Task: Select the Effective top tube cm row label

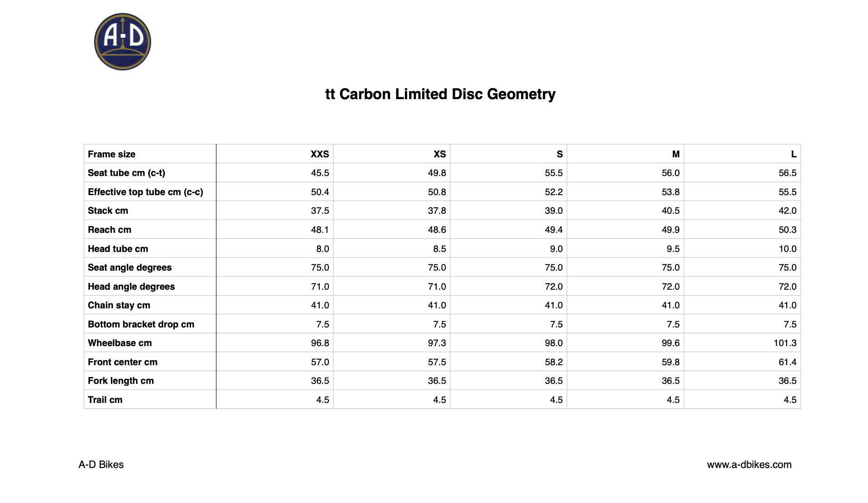Action: pos(146,192)
